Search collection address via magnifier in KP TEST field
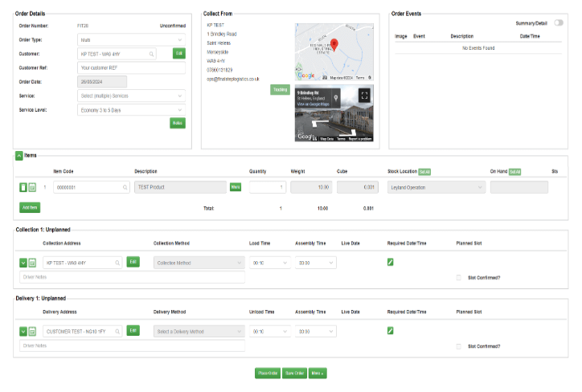582x392 pixels. pyautogui.click(x=117, y=263)
